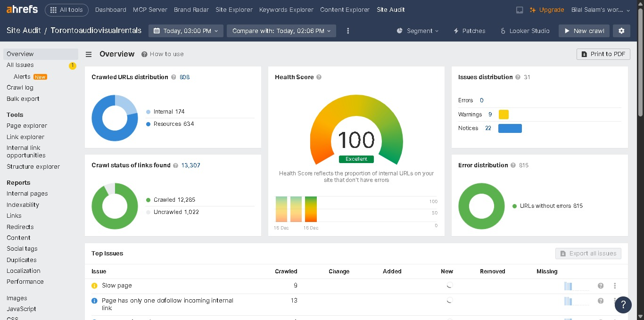Click the 13,307 links found count
This screenshot has width=644, height=320.
[191, 165]
